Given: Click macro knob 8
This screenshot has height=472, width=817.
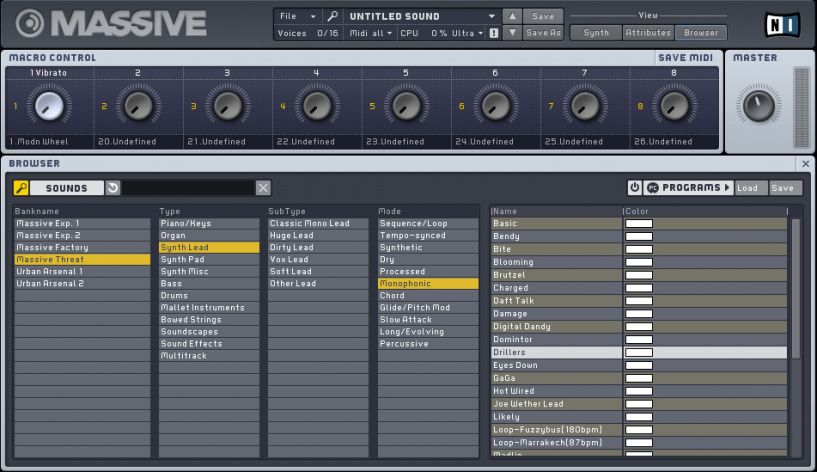Looking at the screenshot, I should 674,106.
